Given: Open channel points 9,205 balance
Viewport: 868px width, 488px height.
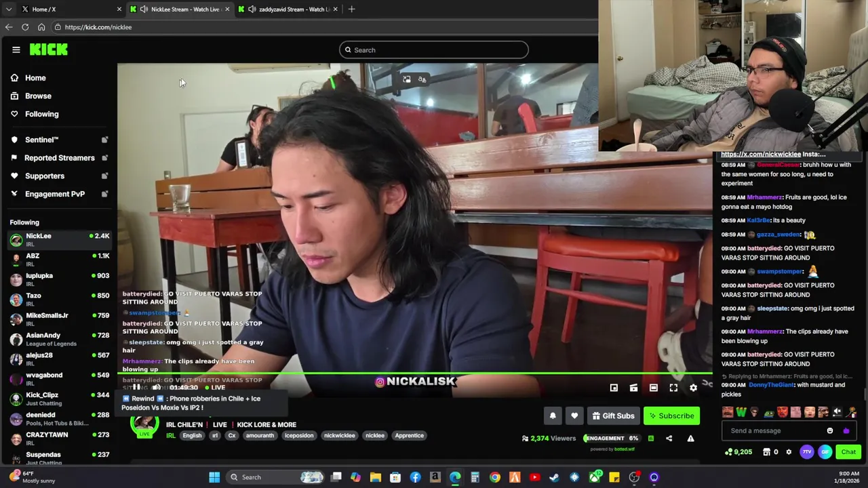Looking at the screenshot, I should [x=739, y=452].
